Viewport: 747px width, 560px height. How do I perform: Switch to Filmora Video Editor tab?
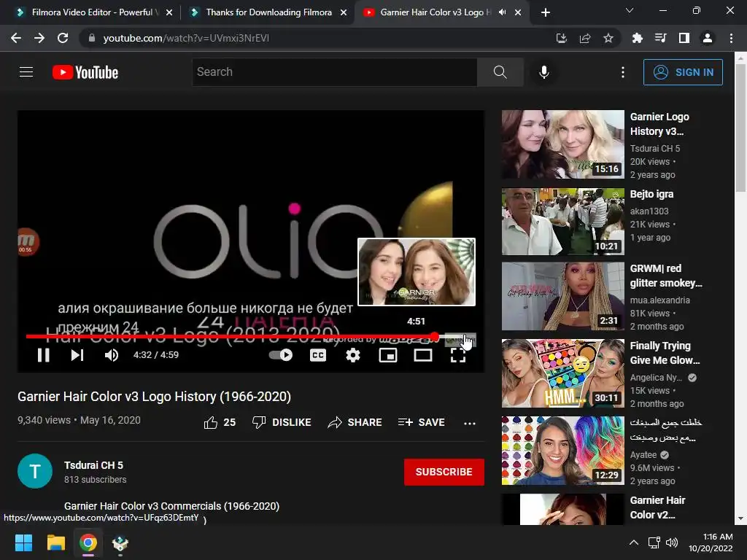tap(92, 12)
